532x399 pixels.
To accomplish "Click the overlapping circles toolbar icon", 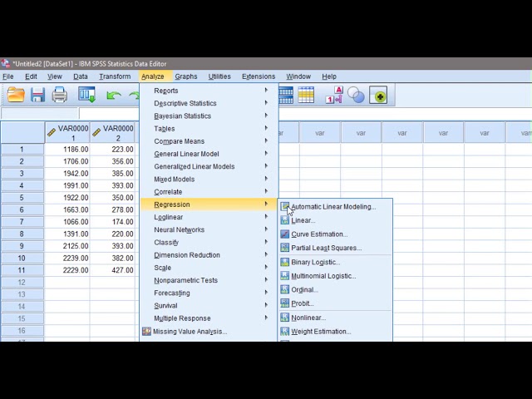I will click(x=356, y=95).
